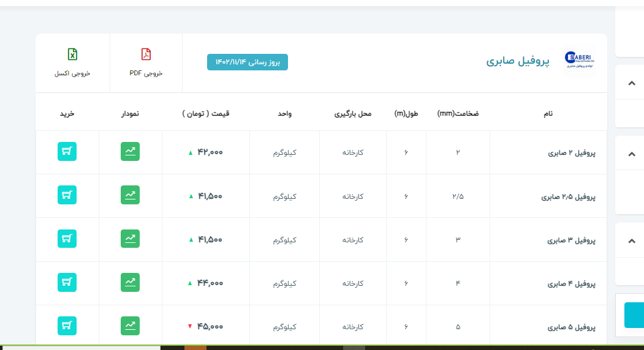Viewport: 644px width, 350px height.
Task: Download Excel via خروجی اکسل
Action: point(72,62)
